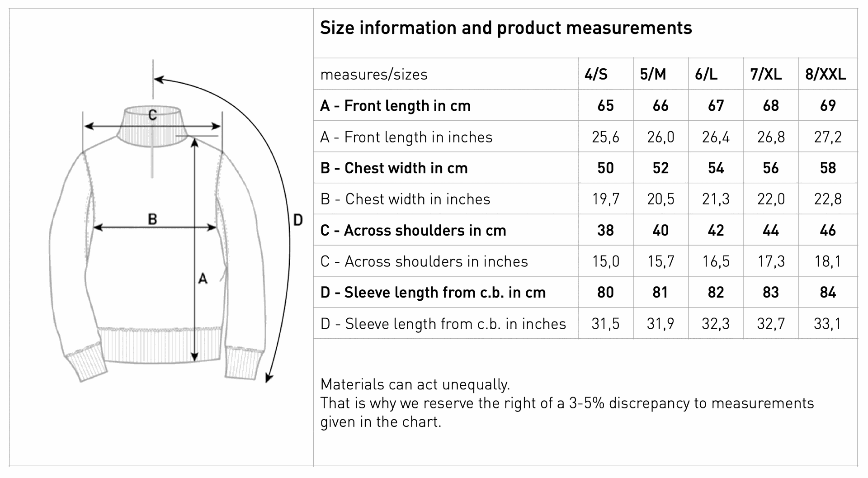This screenshot has height=478, width=868.
Task: Click the chest width value 50 for size 4/S
Action: (x=605, y=168)
